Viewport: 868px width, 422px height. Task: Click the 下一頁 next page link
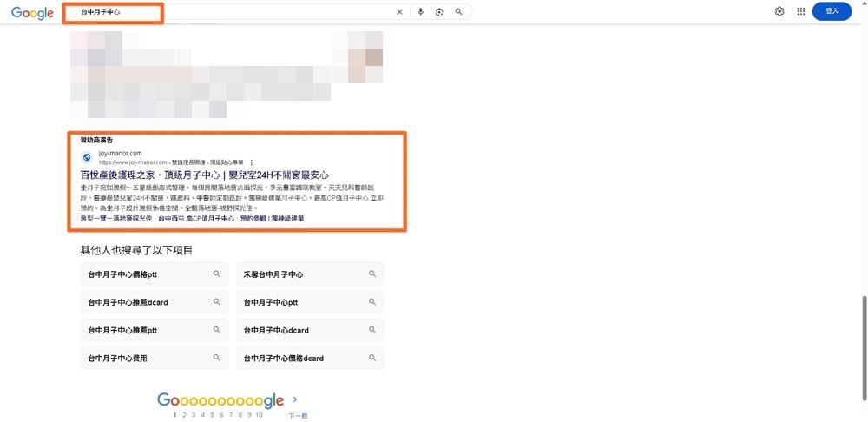point(298,416)
